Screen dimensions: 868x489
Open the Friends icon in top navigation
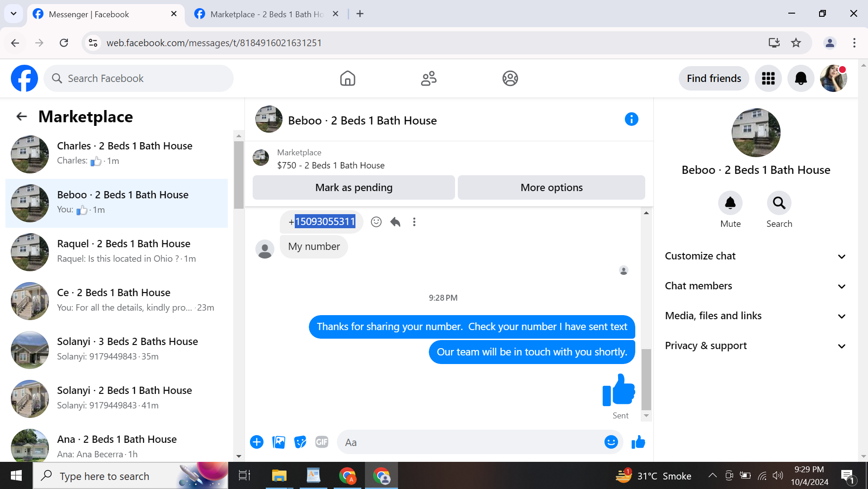tap(429, 78)
